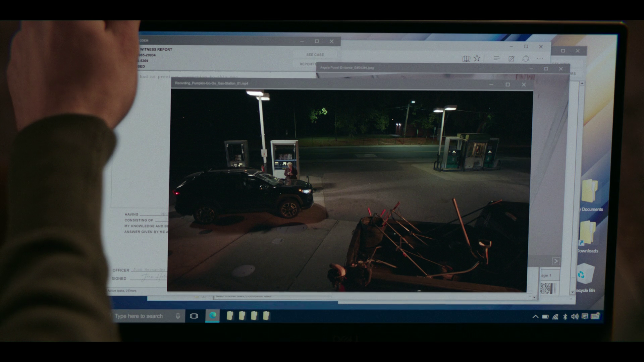Click the scroll up arrow of right scrollbar
The height and width of the screenshot is (362, 644).
(x=582, y=83)
